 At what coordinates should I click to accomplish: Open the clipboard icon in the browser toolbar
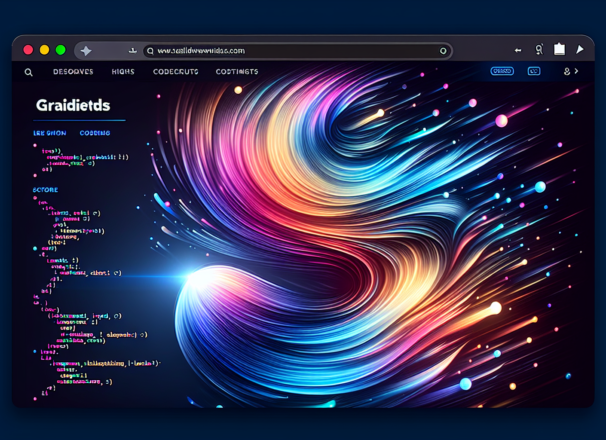[x=559, y=49]
